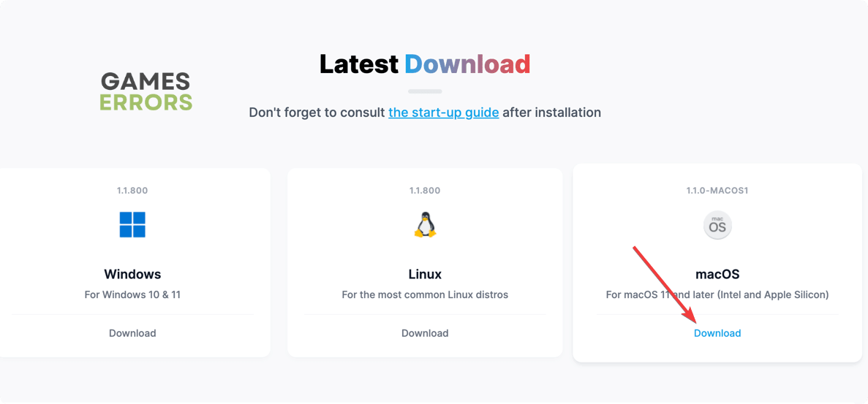Screen dimensions: 868x404
Task: Click the Windows logo icon
Action: [x=132, y=225]
